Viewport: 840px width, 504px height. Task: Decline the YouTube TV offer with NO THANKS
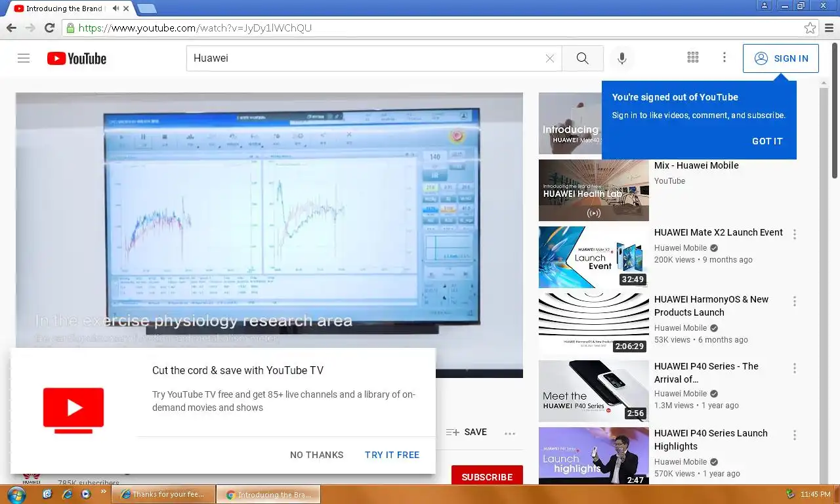(317, 455)
